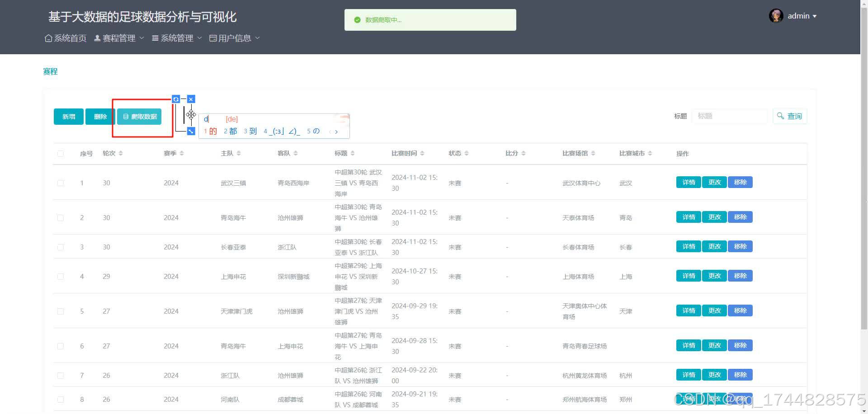Click 移除 for row 3 长春亚泰
This screenshot has width=868, height=414.
coord(740,247)
